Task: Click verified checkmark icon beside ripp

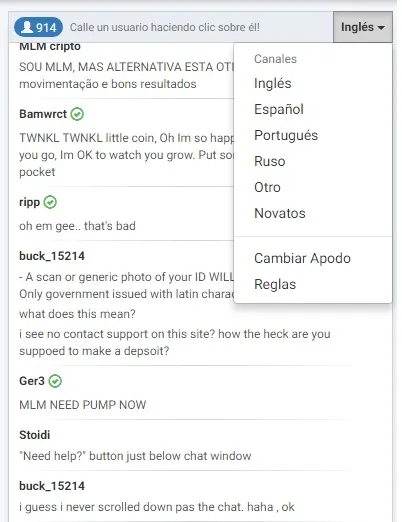Action: [50, 202]
